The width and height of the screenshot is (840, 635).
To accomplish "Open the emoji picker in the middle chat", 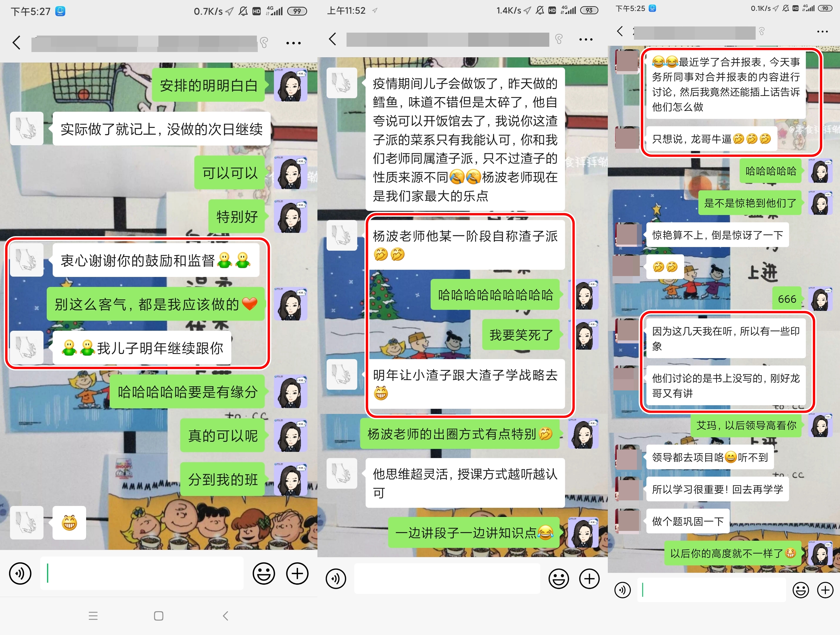I will [559, 578].
